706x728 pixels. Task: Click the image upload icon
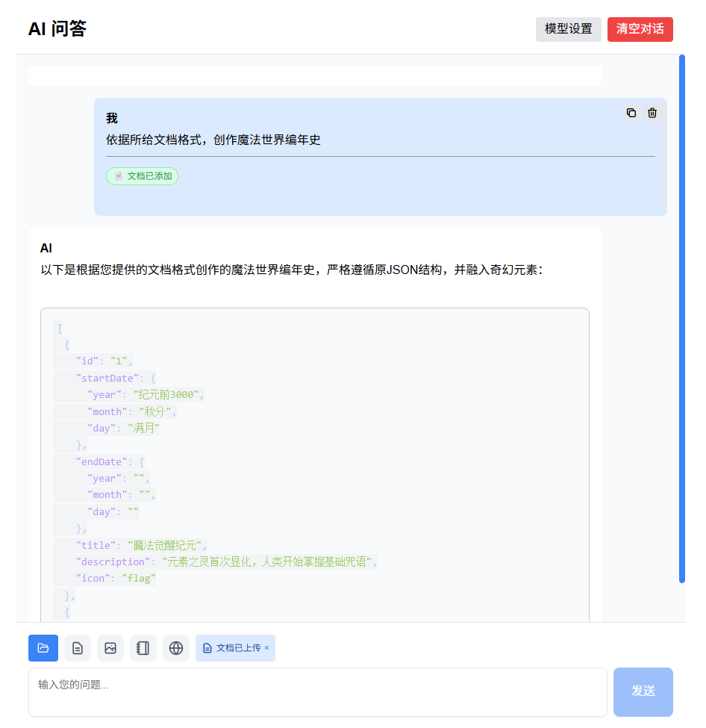click(110, 647)
